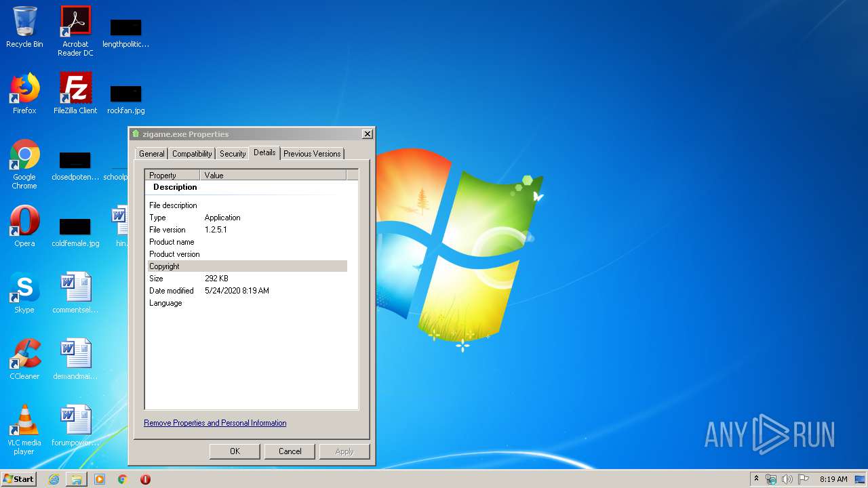The width and height of the screenshot is (868, 488).
Task: Open Windows Explorer taskbar icon
Action: [x=77, y=479]
